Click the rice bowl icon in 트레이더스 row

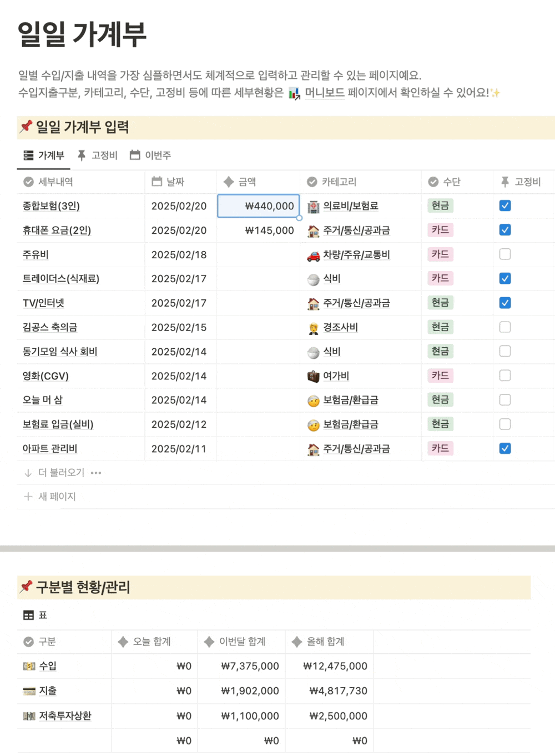pyautogui.click(x=314, y=279)
